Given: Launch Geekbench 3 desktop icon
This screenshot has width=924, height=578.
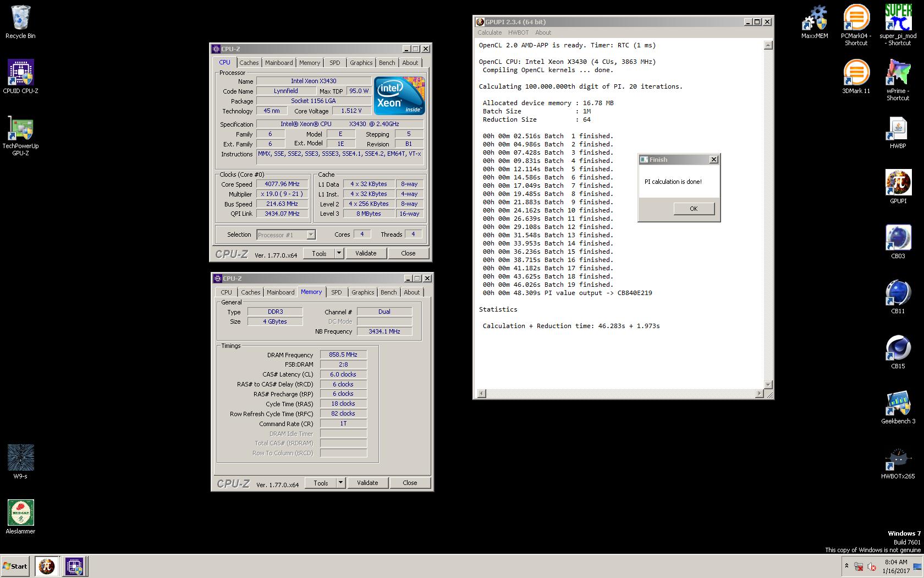Looking at the screenshot, I should click(898, 407).
